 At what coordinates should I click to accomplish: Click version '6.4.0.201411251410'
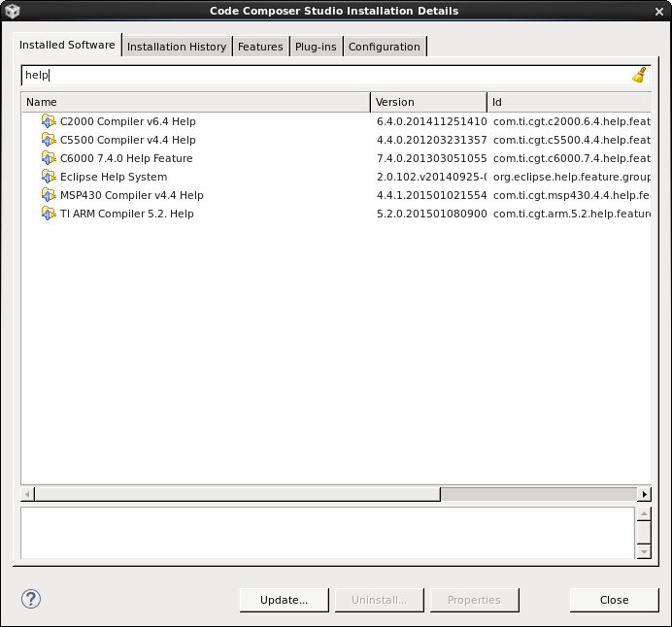(431, 121)
